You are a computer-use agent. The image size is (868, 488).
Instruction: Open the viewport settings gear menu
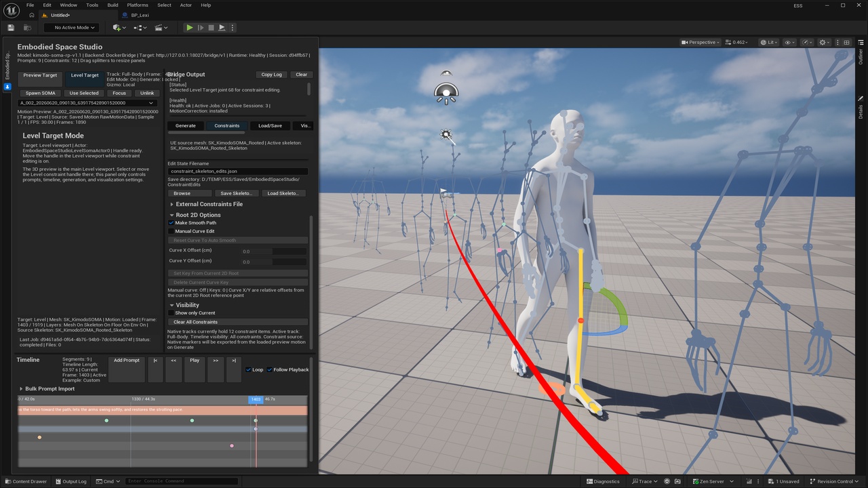(x=825, y=42)
